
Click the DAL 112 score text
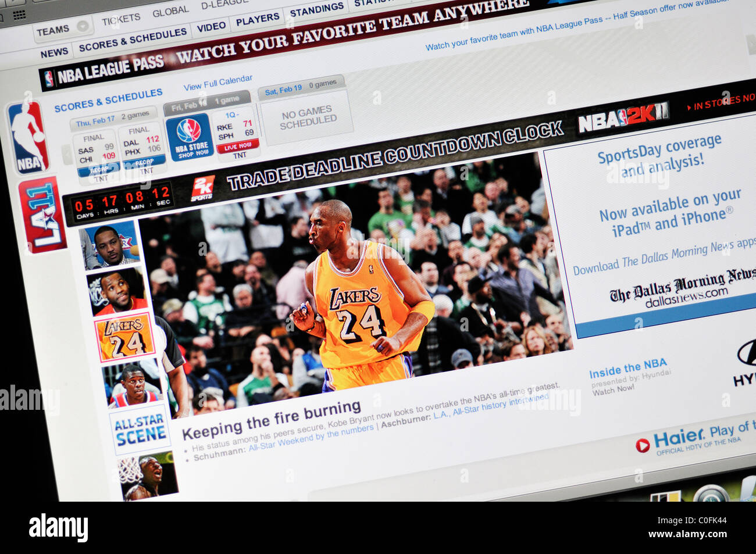141,141
